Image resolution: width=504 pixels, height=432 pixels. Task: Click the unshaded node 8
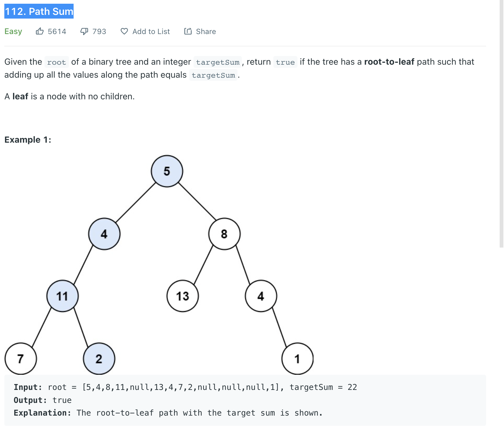224,234
